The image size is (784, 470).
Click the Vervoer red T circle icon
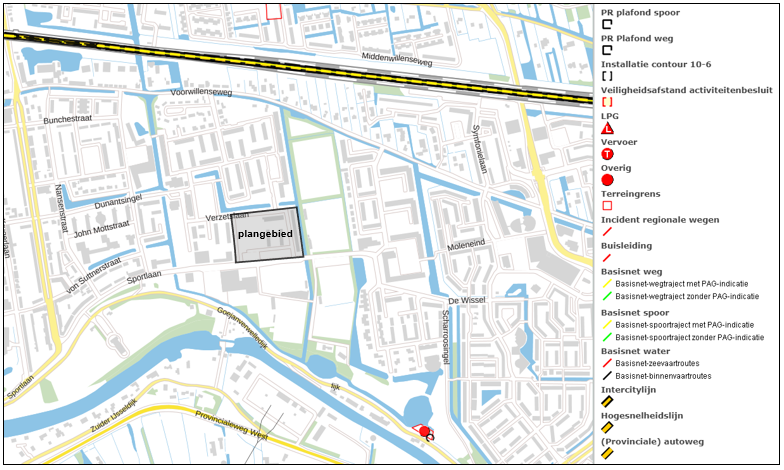pyautogui.click(x=608, y=154)
